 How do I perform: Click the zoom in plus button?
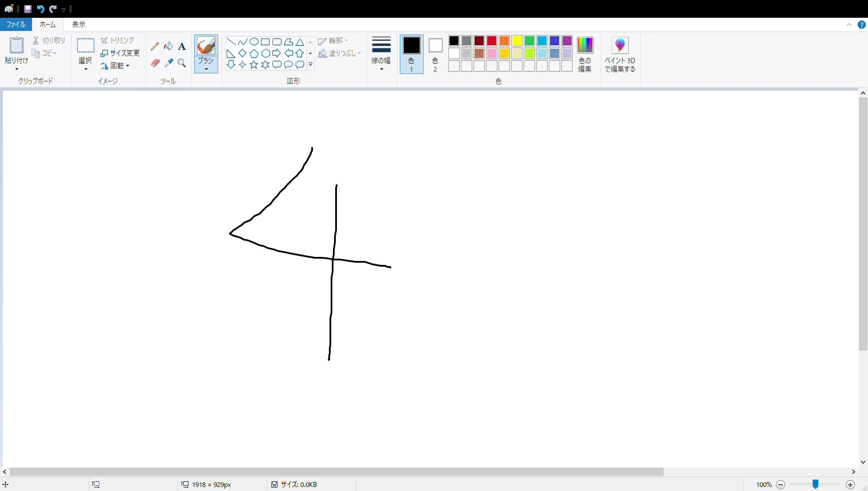pyautogui.click(x=850, y=485)
